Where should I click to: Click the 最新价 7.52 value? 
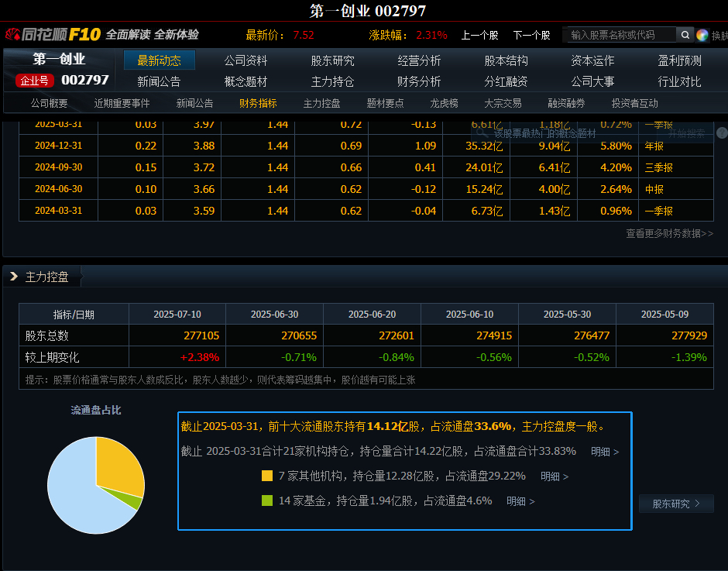tap(304, 36)
